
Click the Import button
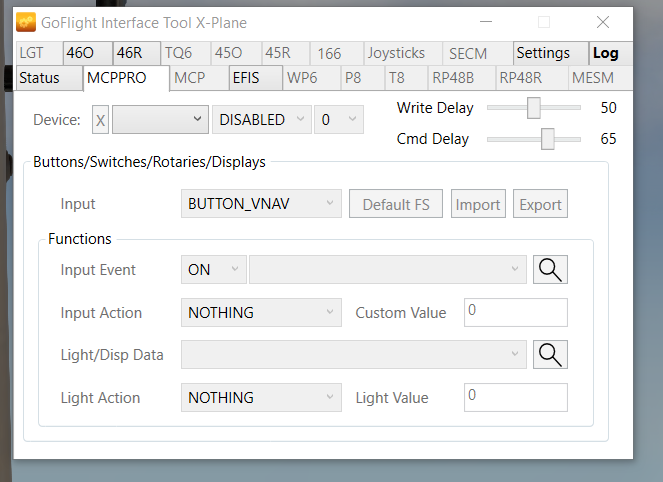(x=478, y=204)
